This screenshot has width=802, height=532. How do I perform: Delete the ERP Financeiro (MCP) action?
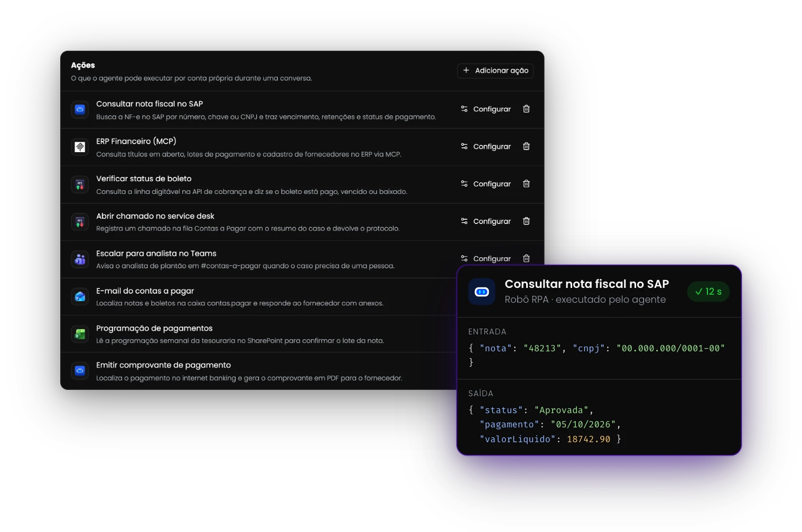pyautogui.click(x=526, y=146)
